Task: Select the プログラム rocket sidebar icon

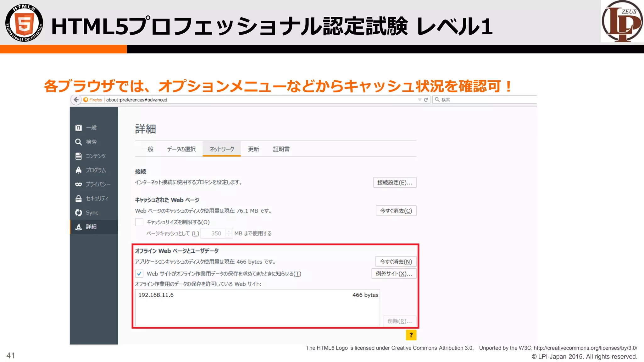Action: coord(79,170)
